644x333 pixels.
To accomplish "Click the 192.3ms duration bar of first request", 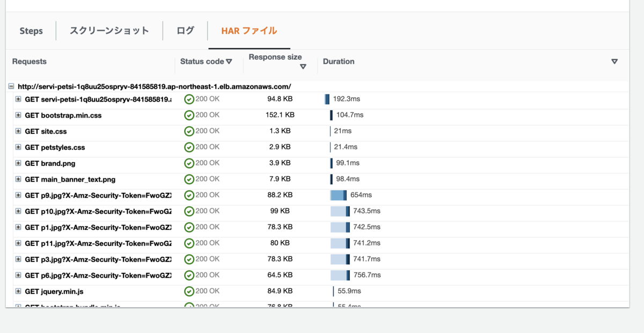I will [x=327, y=99].
